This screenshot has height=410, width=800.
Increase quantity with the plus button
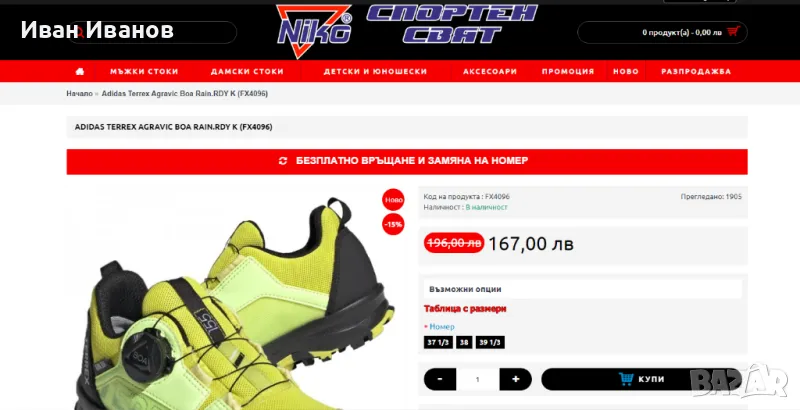click(515, 379)
